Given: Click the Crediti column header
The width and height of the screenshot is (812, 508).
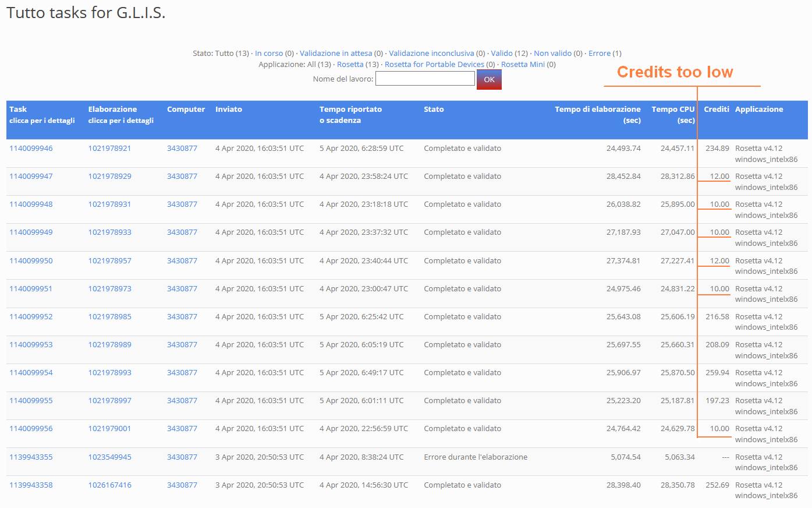Looking at the screenshot, I should point(716,109).
